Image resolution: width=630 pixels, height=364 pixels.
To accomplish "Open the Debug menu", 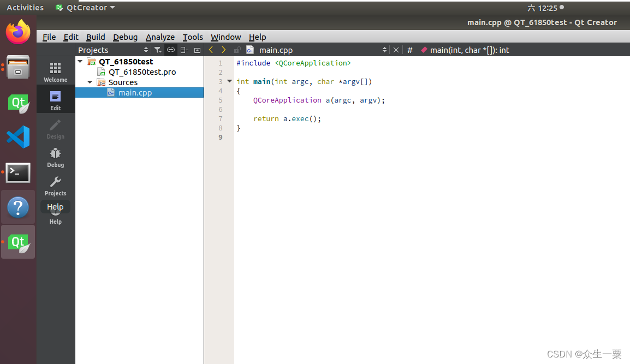I will 125,37.
